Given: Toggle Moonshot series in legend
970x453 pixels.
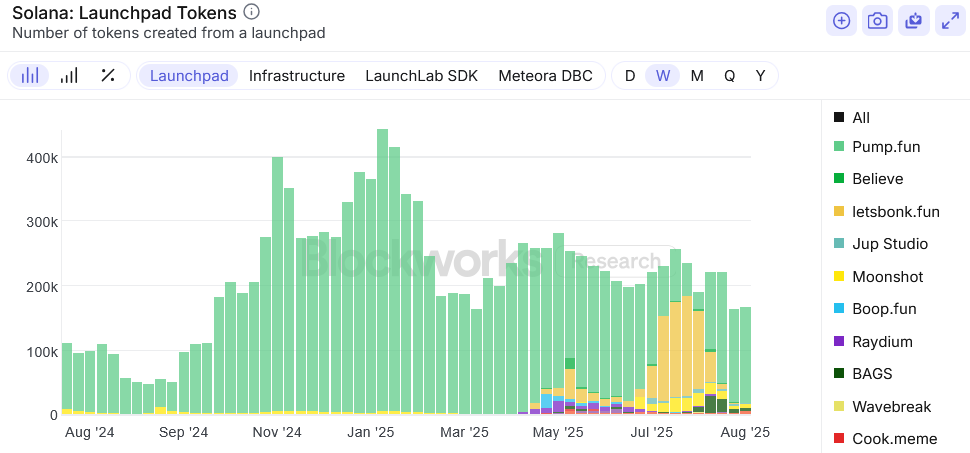Looking at the screenshot, I should pos(878,277).
